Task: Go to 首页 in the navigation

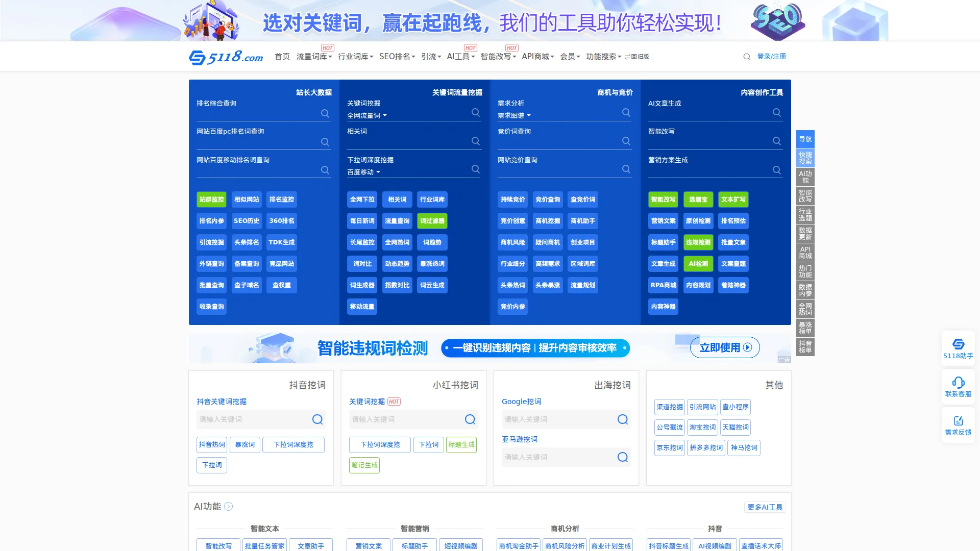Action: pos(282,57)
